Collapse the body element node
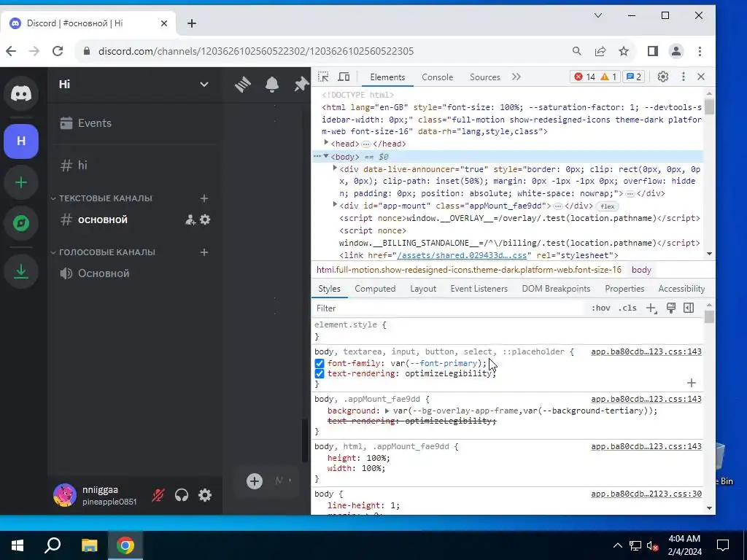747x560 pixels. tap(326, 156)
